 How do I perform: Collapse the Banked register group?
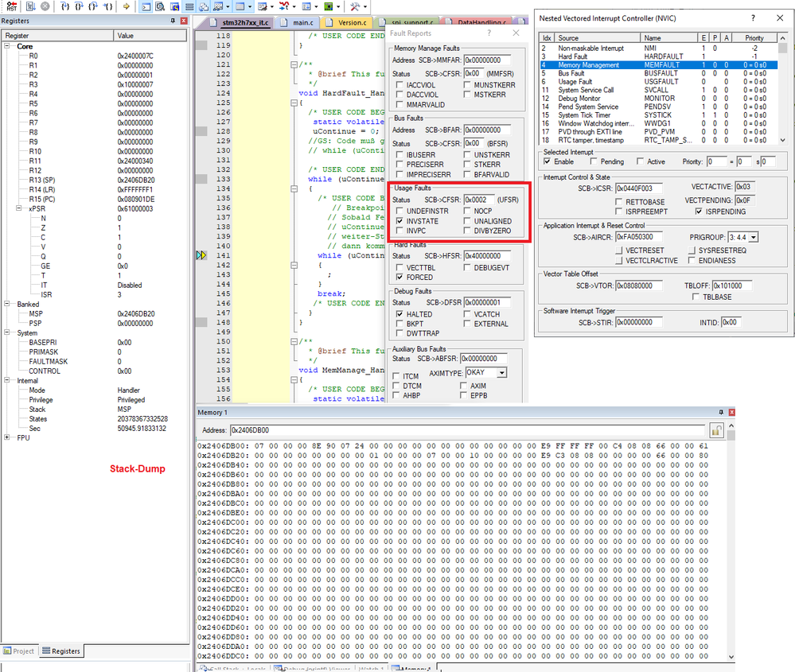click(7, 304)
